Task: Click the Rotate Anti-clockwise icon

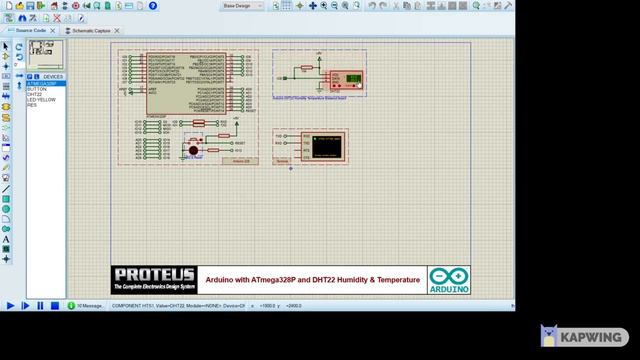Action: (x=19, y=57)
